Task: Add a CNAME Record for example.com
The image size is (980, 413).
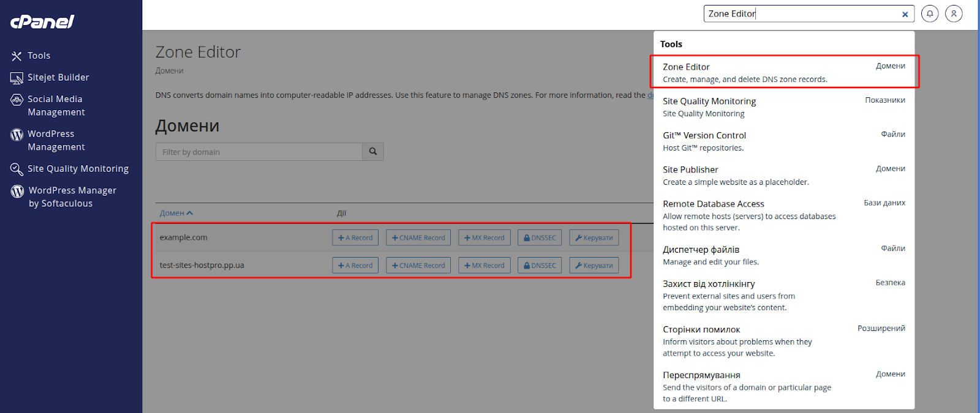Action: tap(418, 237)
